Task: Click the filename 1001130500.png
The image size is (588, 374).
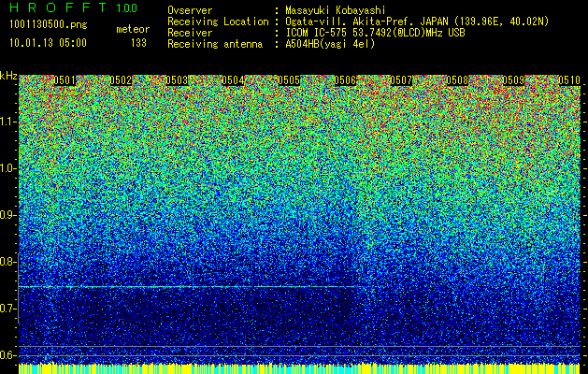Action: (49, 25)
